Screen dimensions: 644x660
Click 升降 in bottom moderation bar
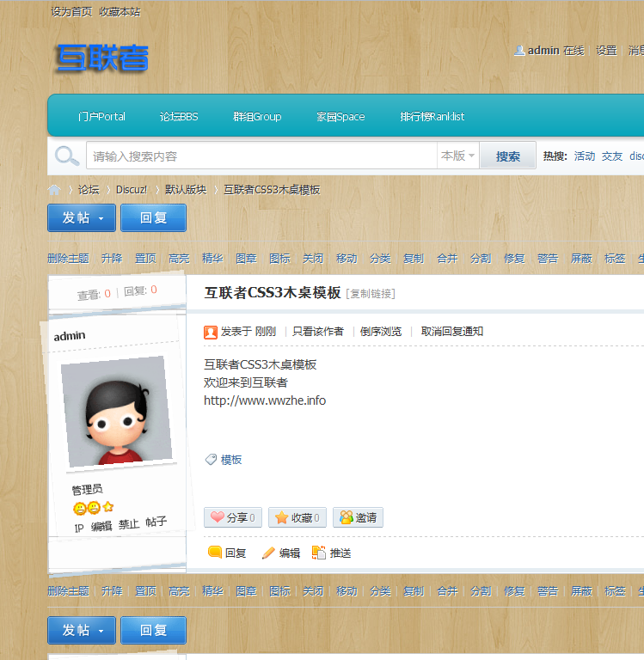112,591
